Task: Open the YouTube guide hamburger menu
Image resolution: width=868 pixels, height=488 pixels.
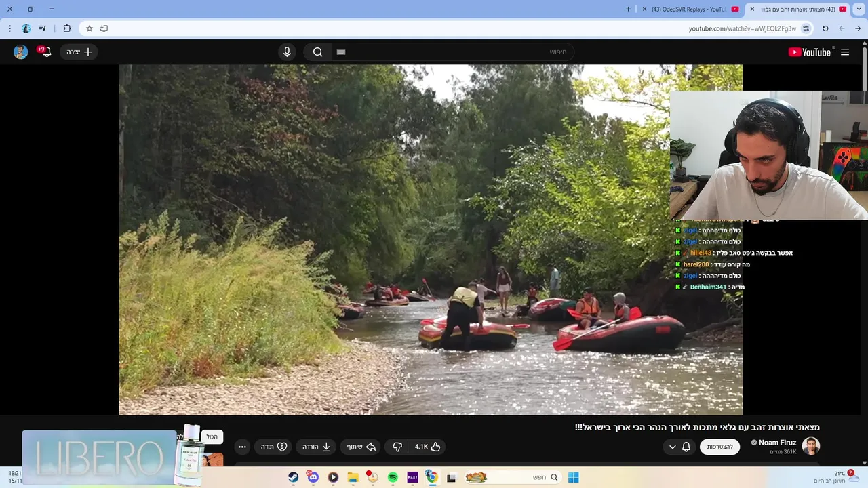Action: tap(845, 52)
